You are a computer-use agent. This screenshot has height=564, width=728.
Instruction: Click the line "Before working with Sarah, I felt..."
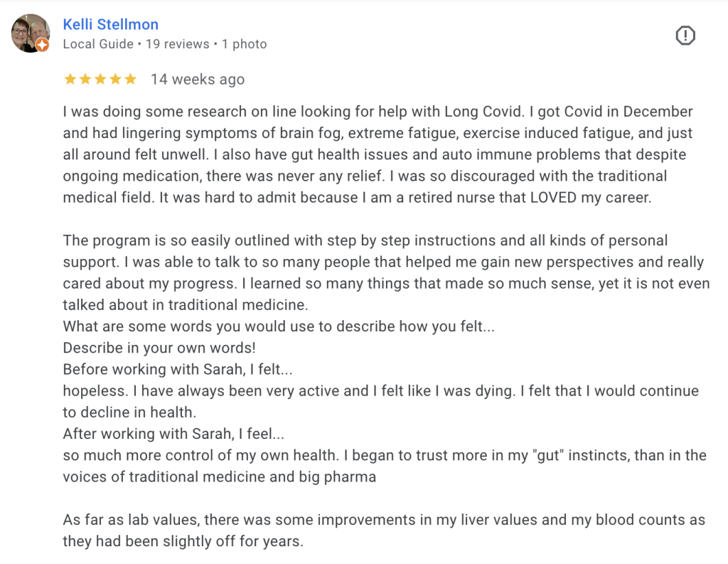pos(178,369)
